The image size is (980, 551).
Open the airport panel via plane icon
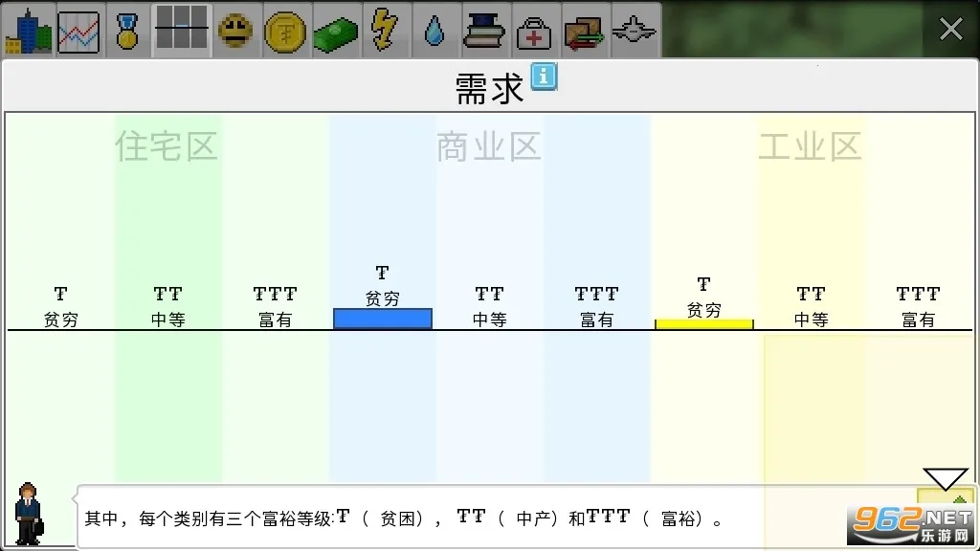point(635,30)
